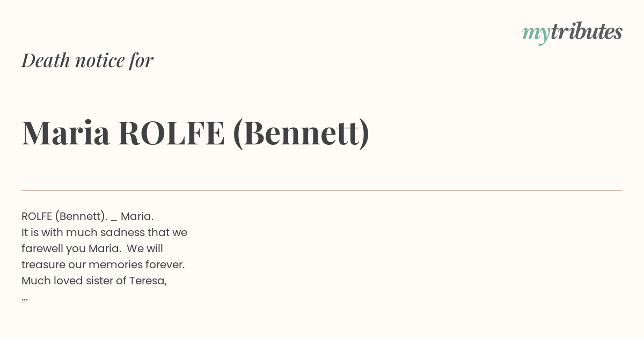Click the word "Death" in the italic label

pyautogui.click(x=46, y=60)
